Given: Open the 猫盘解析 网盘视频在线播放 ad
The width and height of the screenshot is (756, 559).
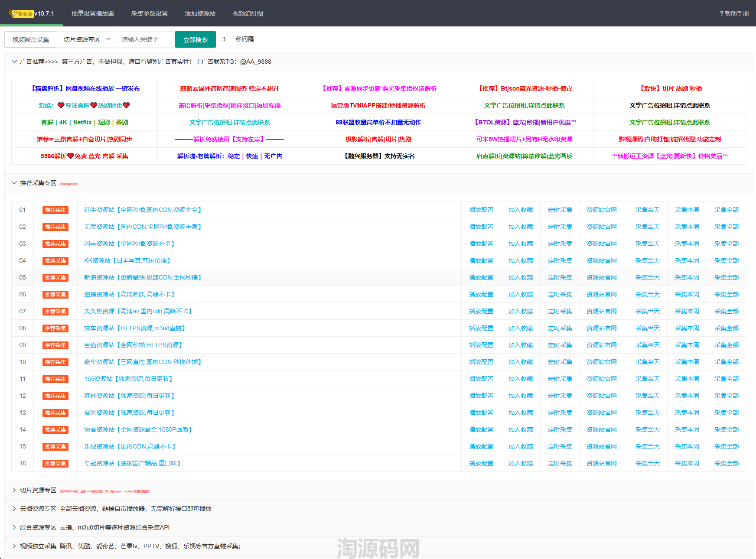Looking at the screenshot, I should point(85,88).
